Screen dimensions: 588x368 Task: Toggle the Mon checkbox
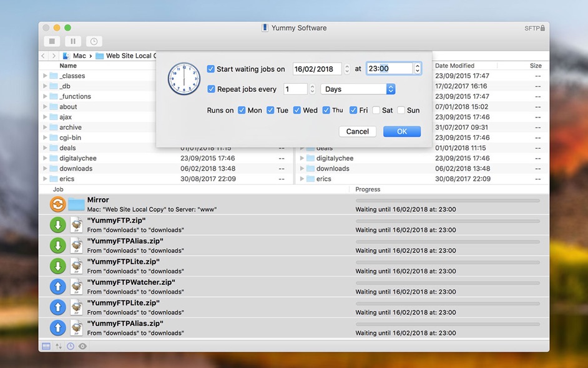tap(242, 110)
